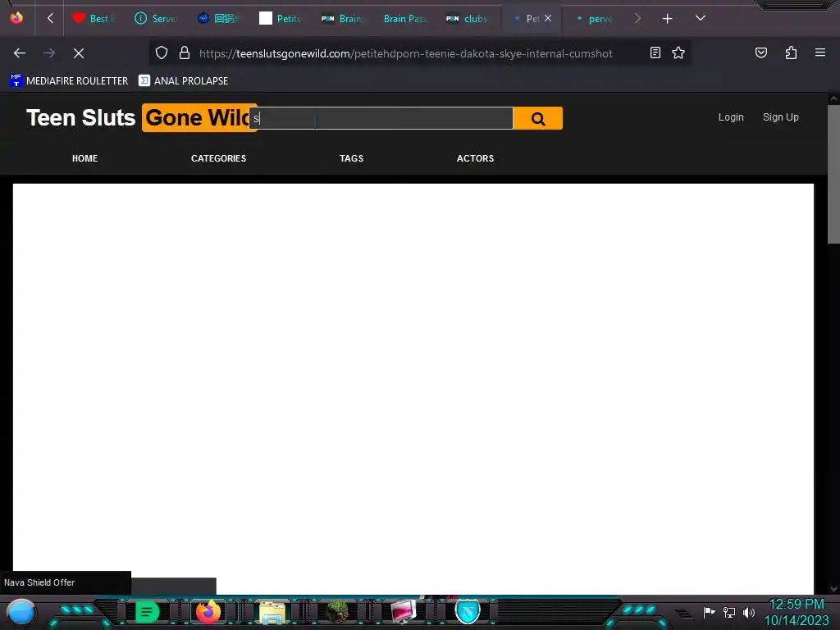This screenshot has width=840, height=630.
Task: Open MEDIAFIRE ROULETTER bookmark
Action: coord(69,81)
